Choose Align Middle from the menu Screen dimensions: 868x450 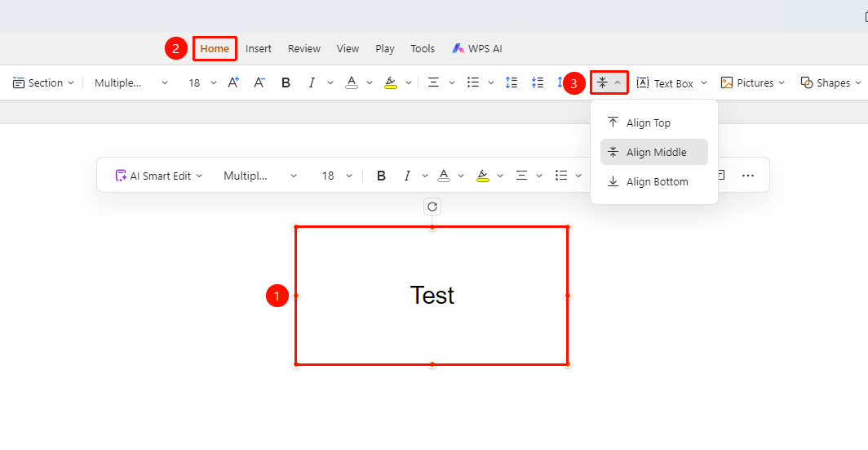click(x=654, y=152)
